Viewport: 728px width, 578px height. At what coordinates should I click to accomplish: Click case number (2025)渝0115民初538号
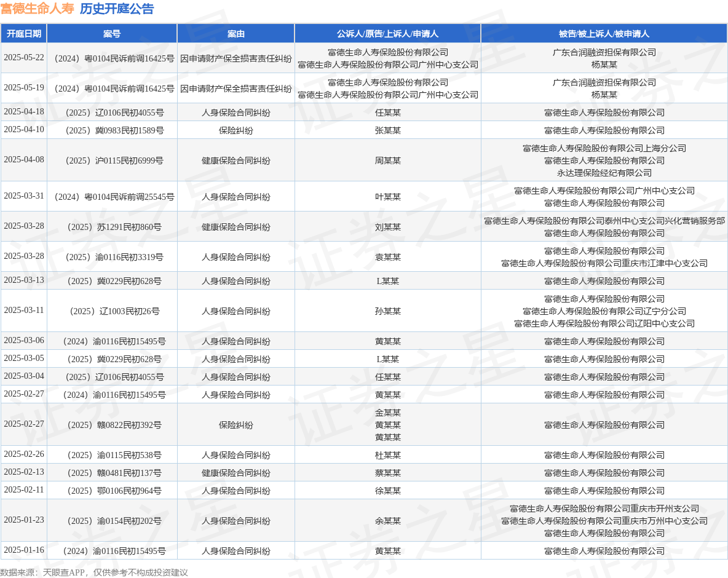tap(113, 456)
